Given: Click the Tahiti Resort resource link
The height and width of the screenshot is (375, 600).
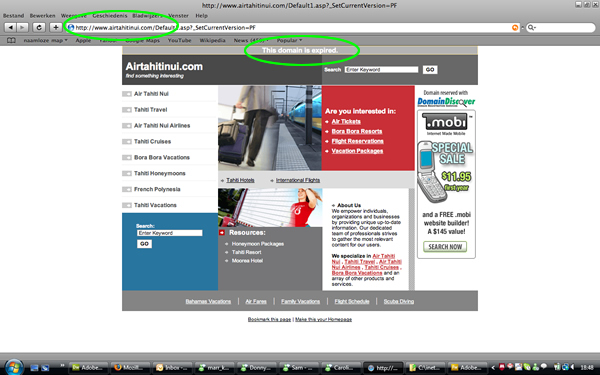Looking at the screenshot, I should click(246, 252).
